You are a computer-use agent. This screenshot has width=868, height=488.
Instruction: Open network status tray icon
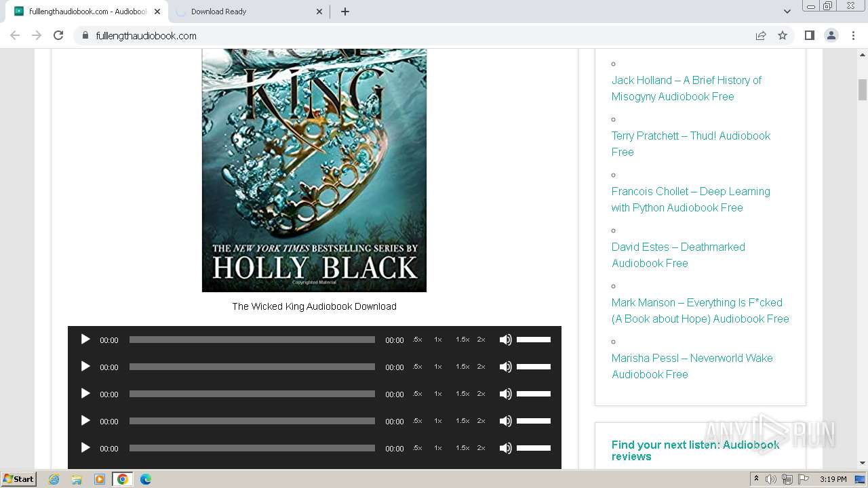click(787, 479)
